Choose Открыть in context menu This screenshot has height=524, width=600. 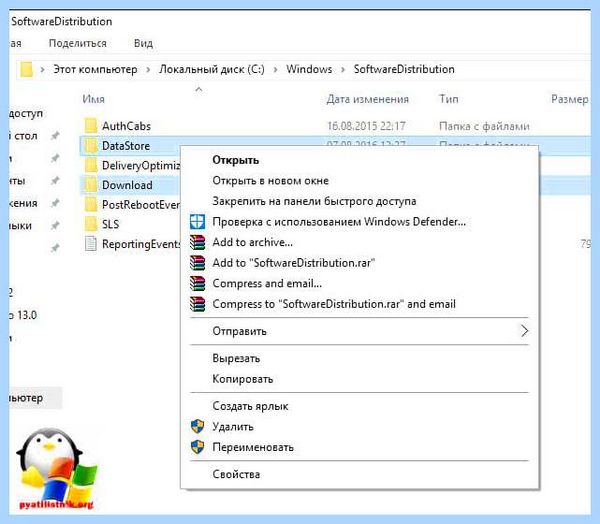point(236,160)
